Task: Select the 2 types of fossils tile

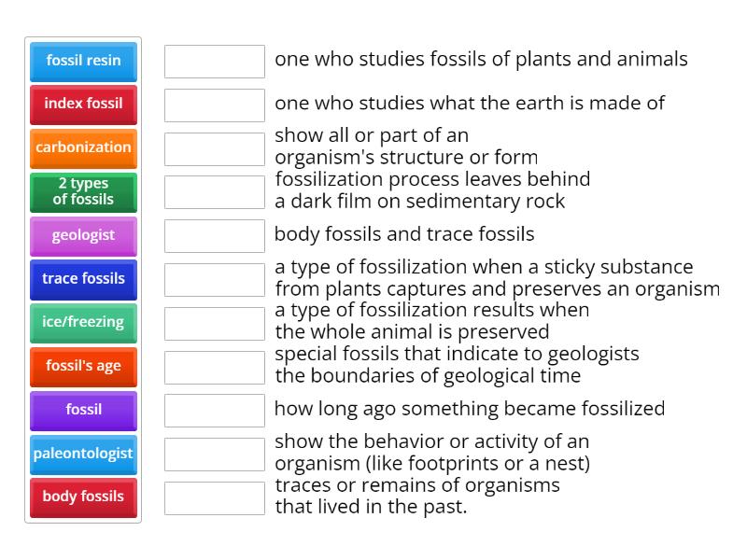Action: pos(83,191)
